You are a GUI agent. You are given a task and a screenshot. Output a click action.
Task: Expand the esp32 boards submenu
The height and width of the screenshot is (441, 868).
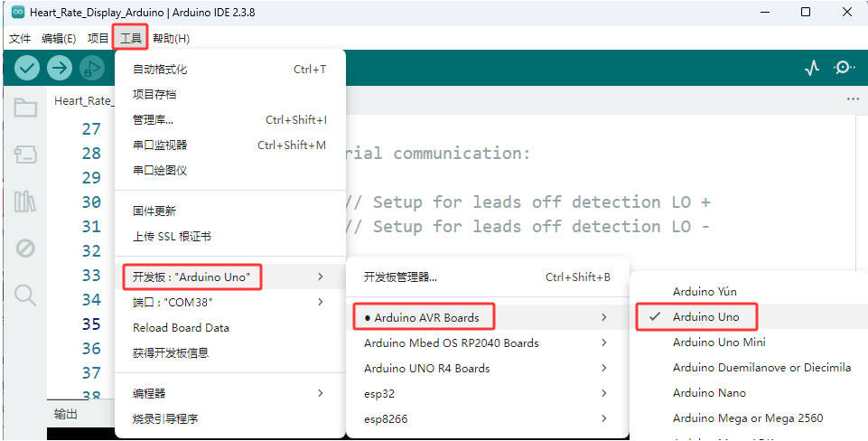pos(487,394)
